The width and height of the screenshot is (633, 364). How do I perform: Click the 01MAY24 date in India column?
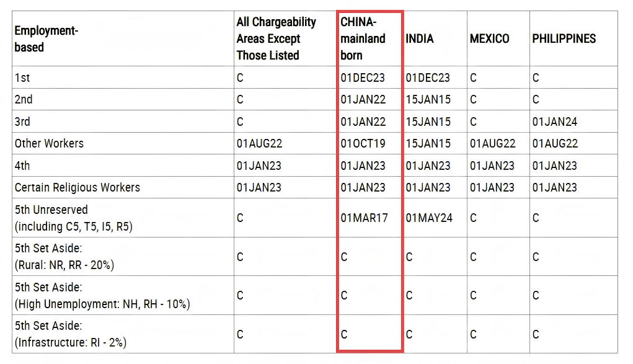coord(429,218)
